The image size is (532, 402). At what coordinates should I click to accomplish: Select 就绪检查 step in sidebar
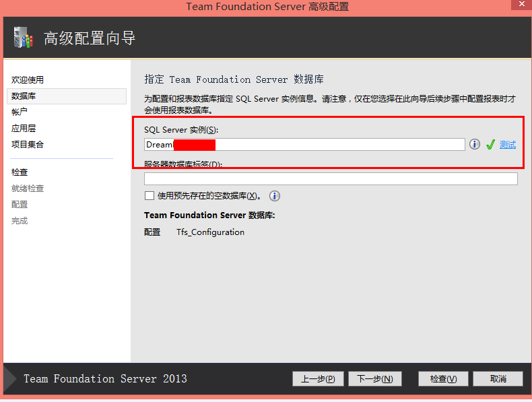(x=28, y=189)
